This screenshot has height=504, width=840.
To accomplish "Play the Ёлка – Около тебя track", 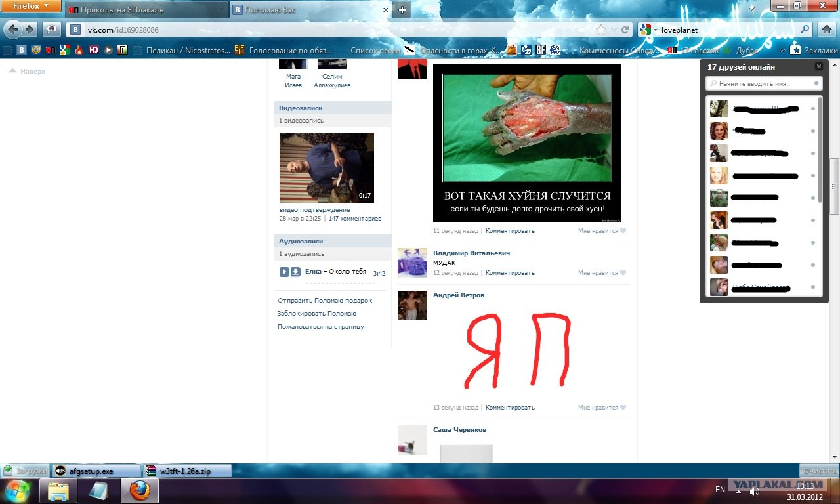I will pyautogui.click(x=284, y=272).
